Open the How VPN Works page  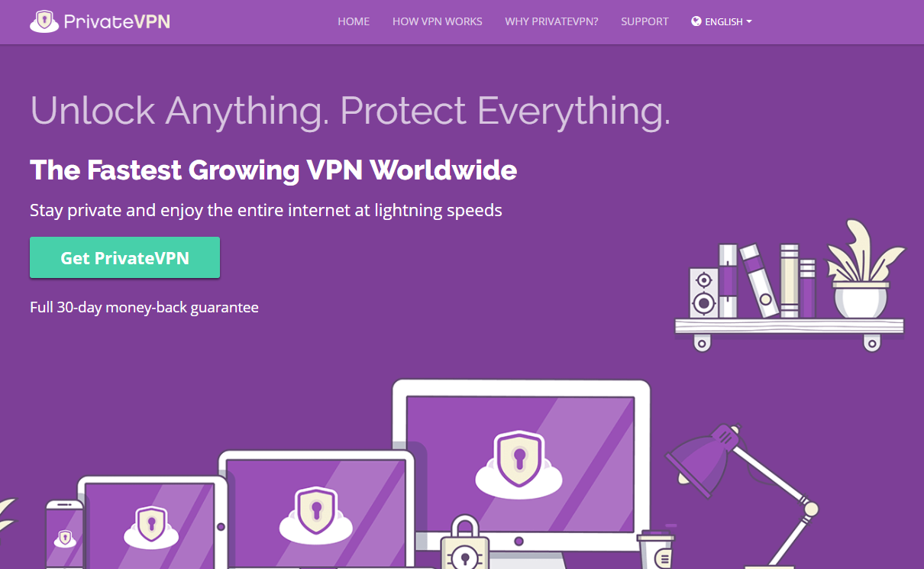(438, 21)
